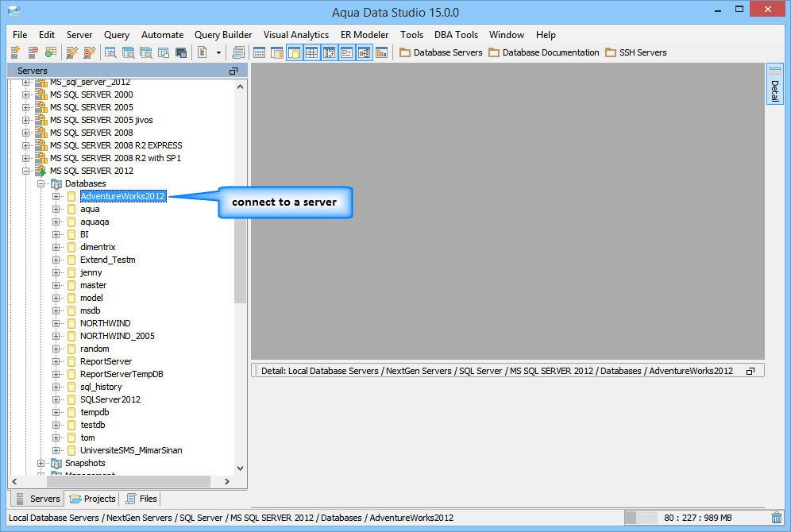Screen dimensions: 791x532
Task: Open the File menu
Action: point(20,35)
